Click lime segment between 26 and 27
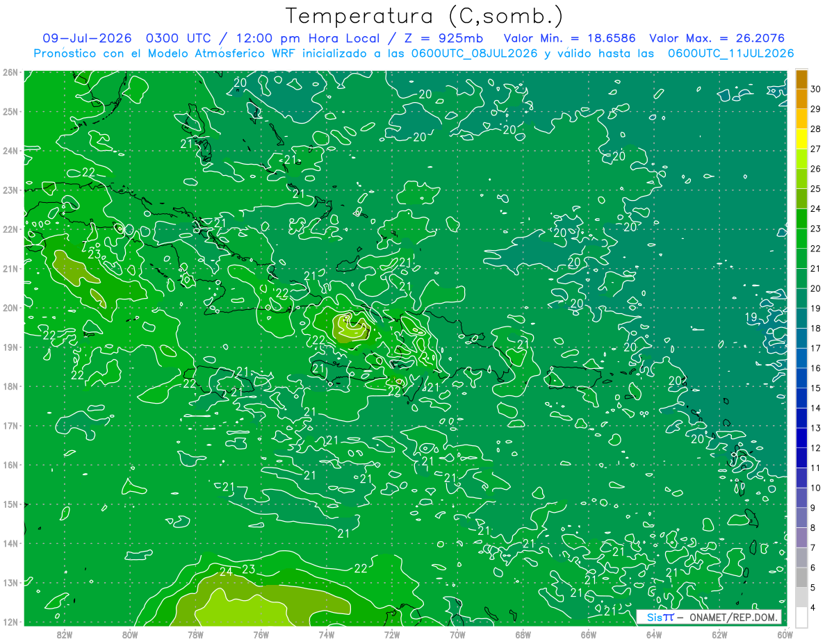 coord(801,159)
